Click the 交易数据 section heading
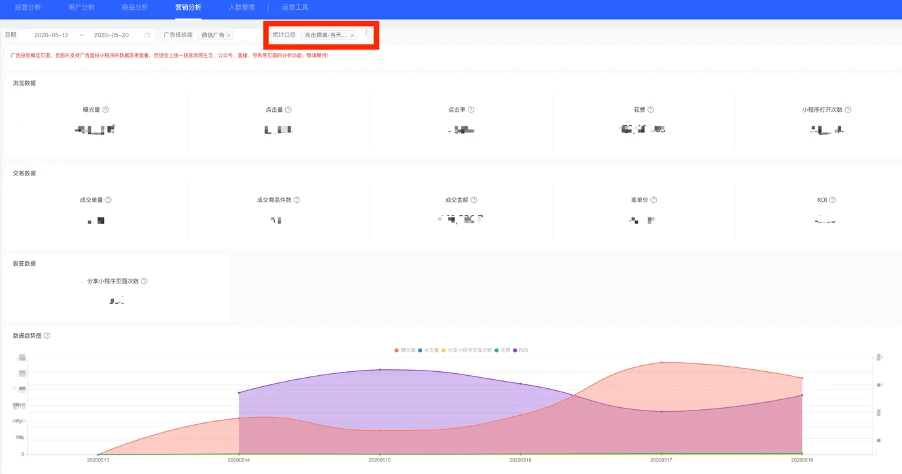 [x=25, y=173]
